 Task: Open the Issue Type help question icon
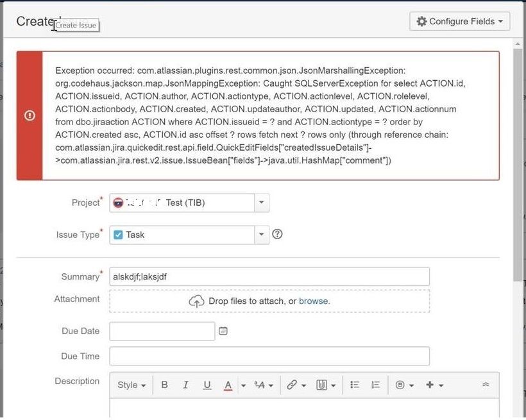pos(277,234)
